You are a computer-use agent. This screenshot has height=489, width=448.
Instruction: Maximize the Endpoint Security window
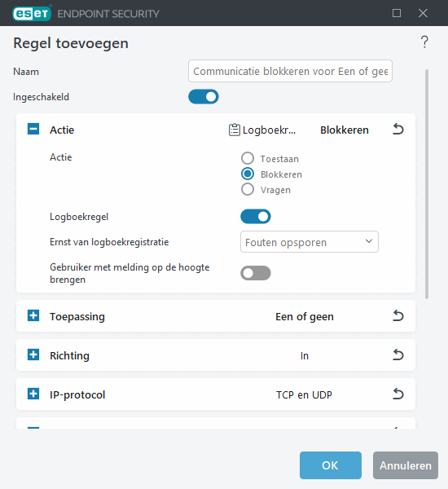click(397, 13)
